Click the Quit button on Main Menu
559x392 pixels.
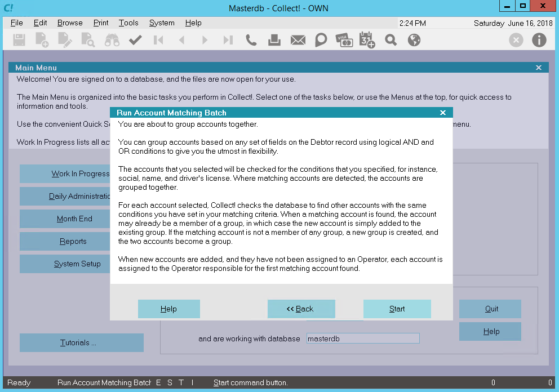click(x=491, y=309)
